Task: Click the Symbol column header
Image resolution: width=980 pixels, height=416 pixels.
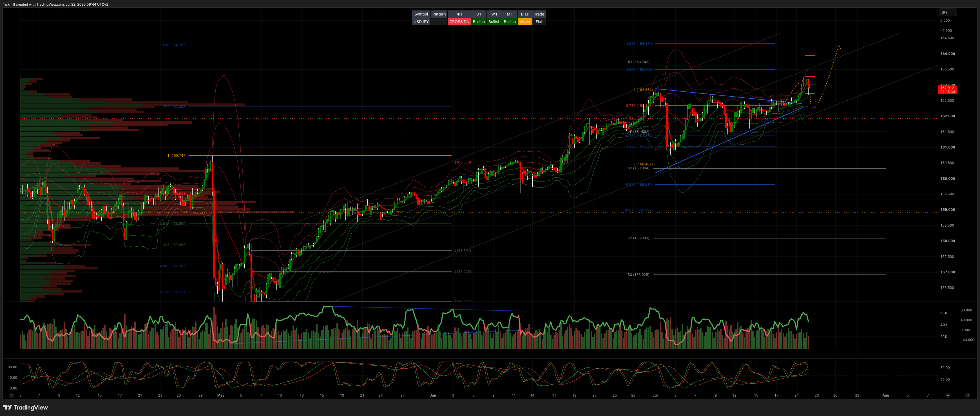Action: [421, 14]
